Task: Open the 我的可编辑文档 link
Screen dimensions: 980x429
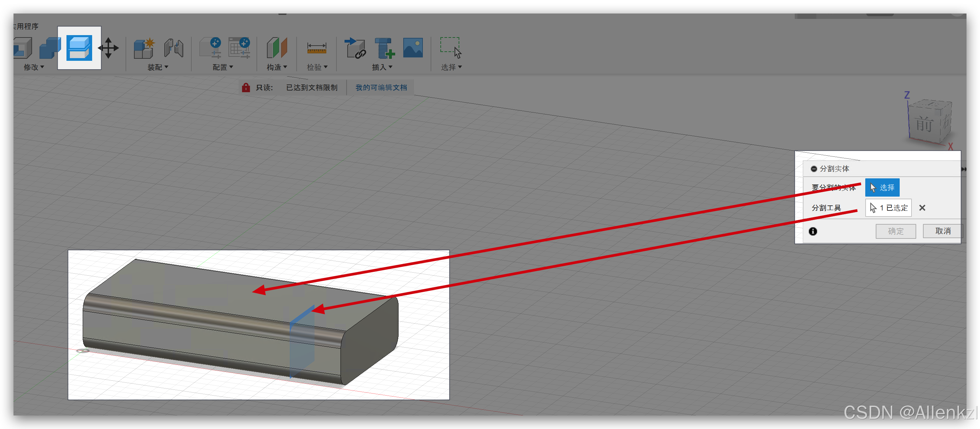Action: tap(381, 87)
